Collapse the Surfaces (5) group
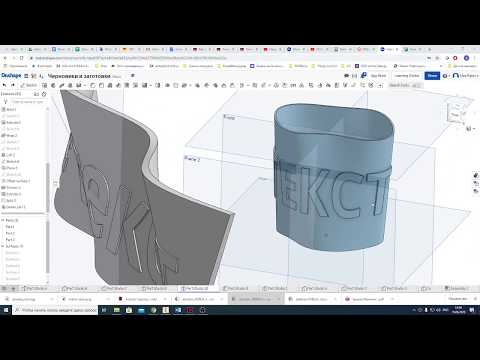This screenshot has height=360, width=480. [3, 246]
